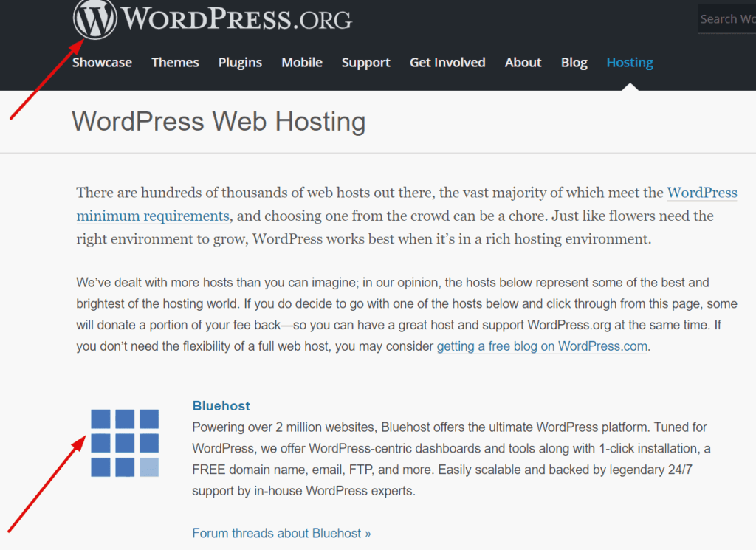Viewport: 756px width, 550px height.
Task: Visit the Support page
Action: point(366,63)
